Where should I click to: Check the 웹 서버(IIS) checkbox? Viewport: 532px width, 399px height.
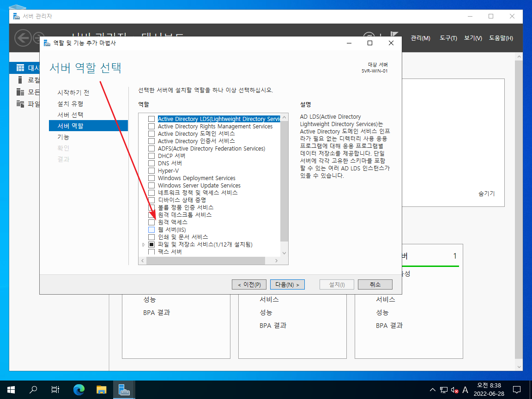pyautogui.click(x=151, y=230)
